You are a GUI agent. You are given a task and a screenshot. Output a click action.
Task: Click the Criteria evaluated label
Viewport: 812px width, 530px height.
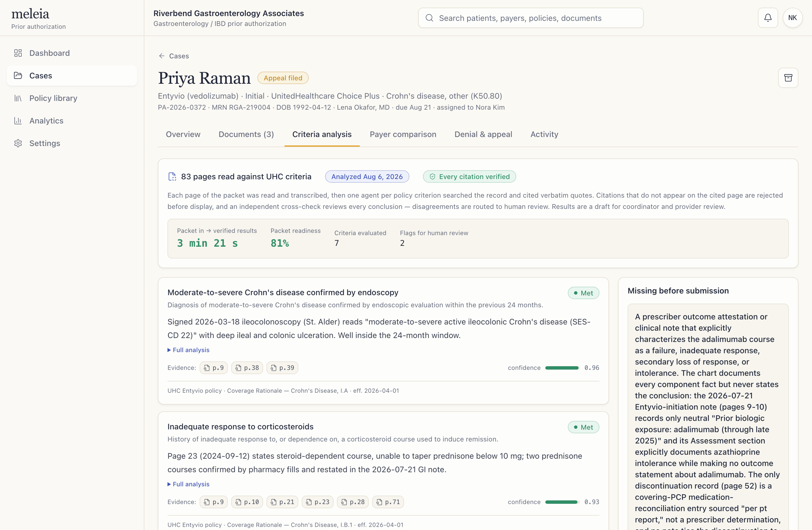pos(360,233)
